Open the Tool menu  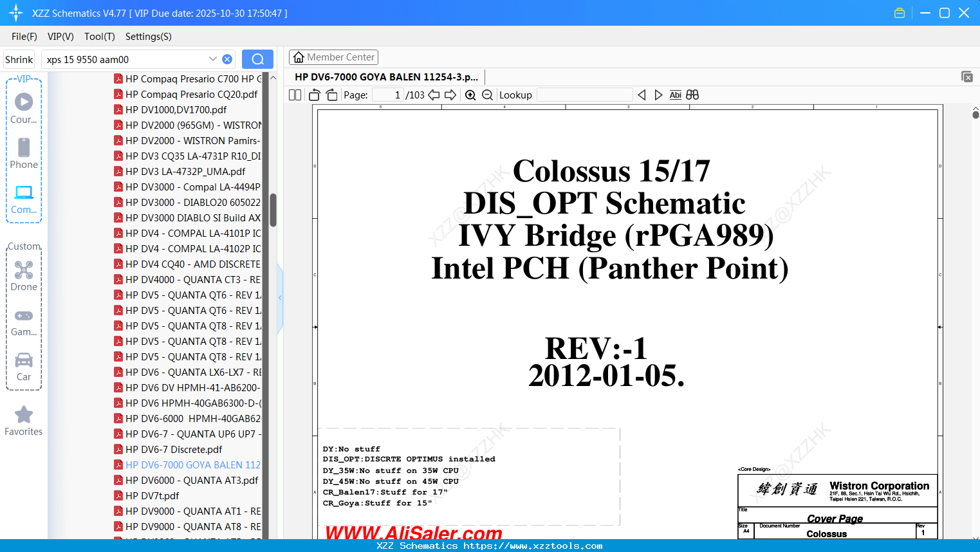pyautogui.click(x=99, y=37)
